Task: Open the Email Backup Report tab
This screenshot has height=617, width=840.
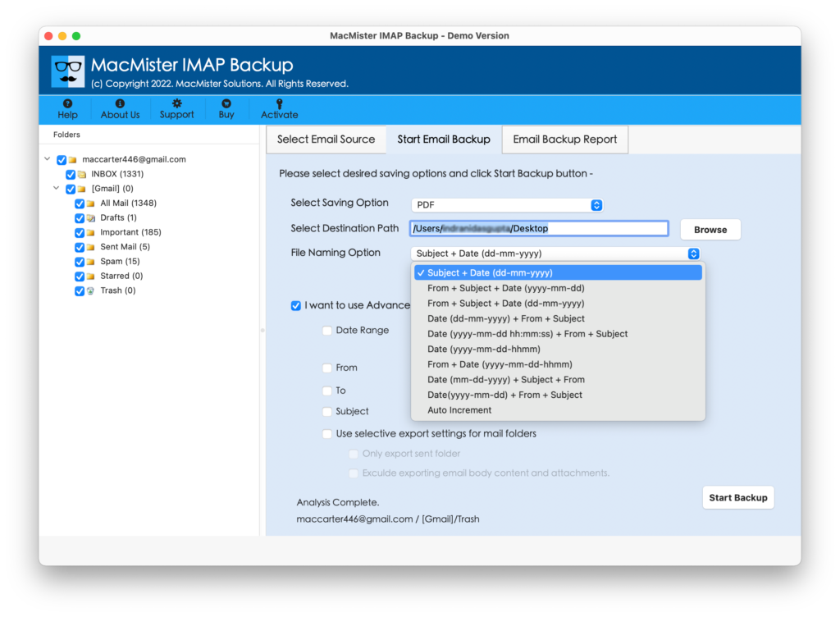Action: point(564,139)
